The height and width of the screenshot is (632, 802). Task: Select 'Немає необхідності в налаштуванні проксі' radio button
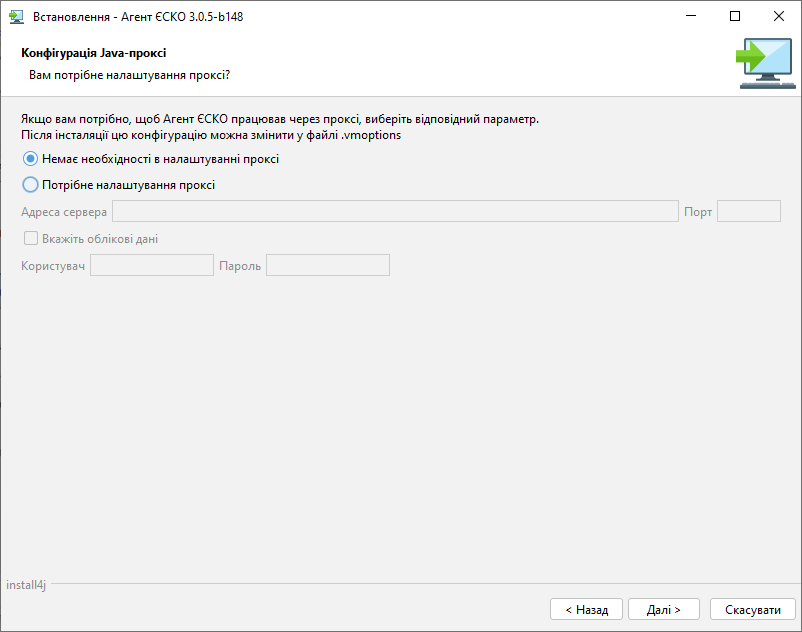coord(30,159)
